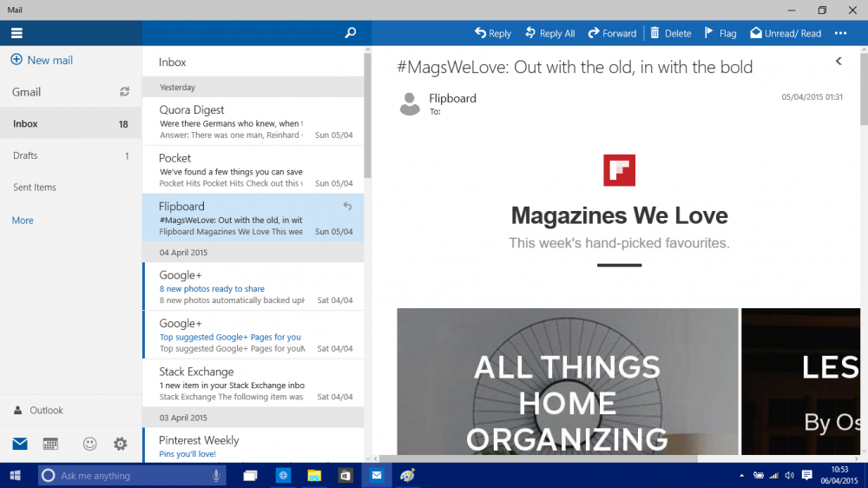Click the Inbox list heading

[172, 62]
